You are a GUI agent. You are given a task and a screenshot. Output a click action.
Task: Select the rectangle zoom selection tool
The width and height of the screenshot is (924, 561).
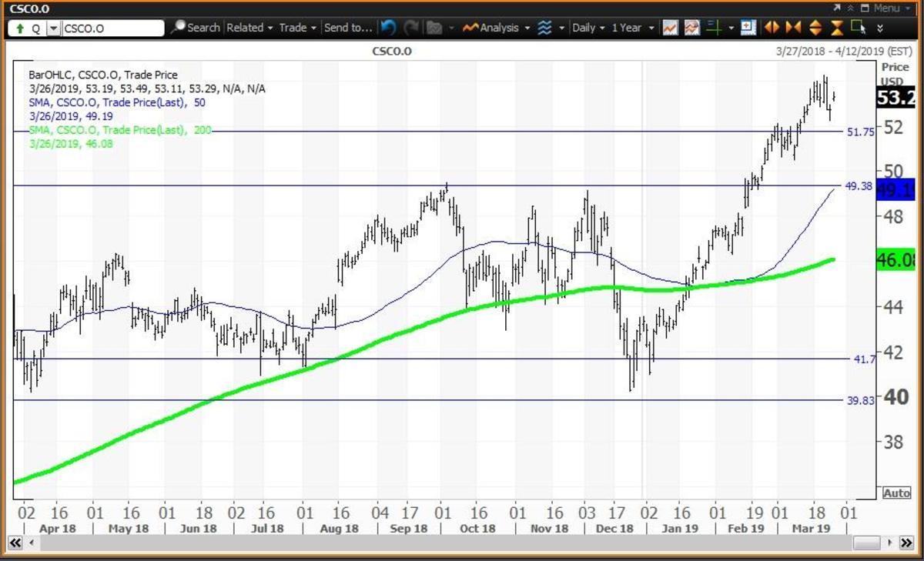tap(859, 28)
